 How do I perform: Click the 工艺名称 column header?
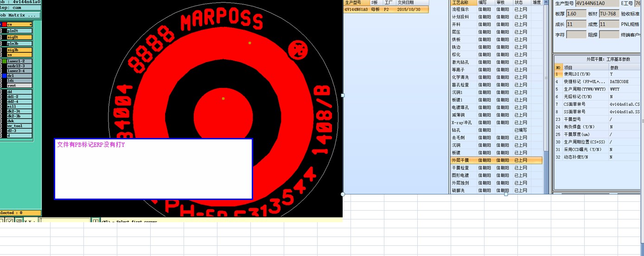(x=464, y=3)
